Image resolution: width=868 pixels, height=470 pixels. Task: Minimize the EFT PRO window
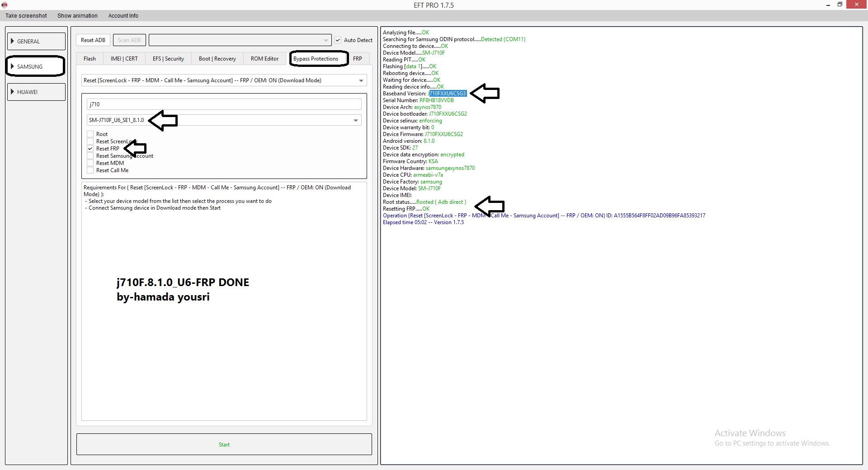pos(828,5)
